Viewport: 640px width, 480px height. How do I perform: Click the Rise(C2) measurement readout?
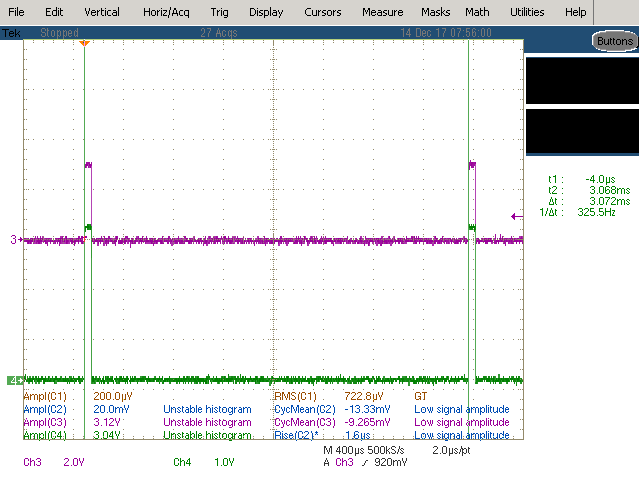pyautogui.click(x=322, y=435)
